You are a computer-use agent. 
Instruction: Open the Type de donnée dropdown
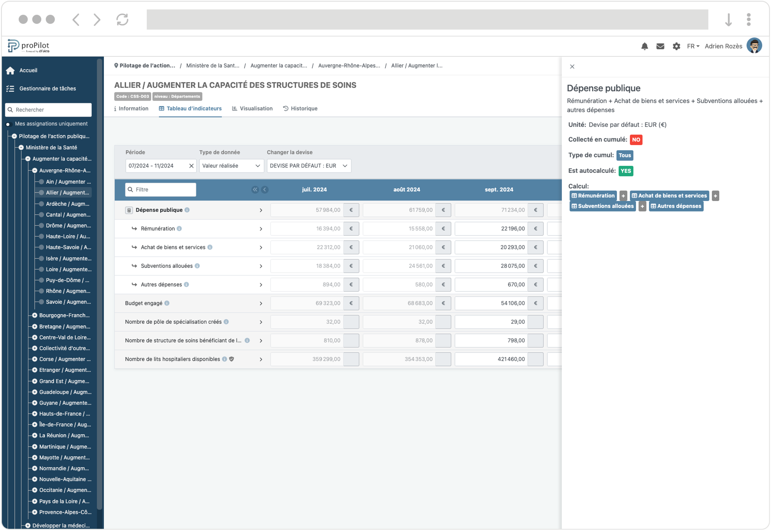pos(231,166)
